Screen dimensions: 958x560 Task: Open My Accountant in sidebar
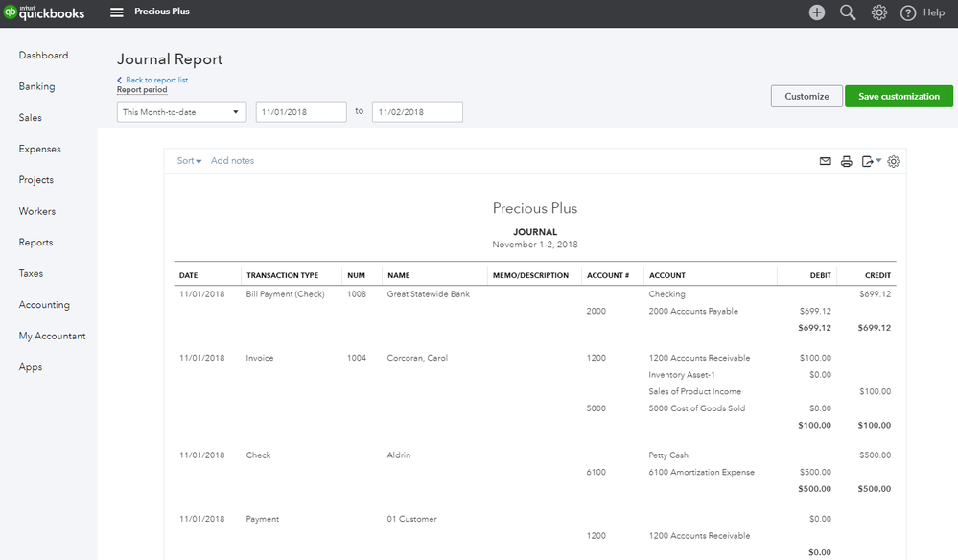(x=52, y=336)
